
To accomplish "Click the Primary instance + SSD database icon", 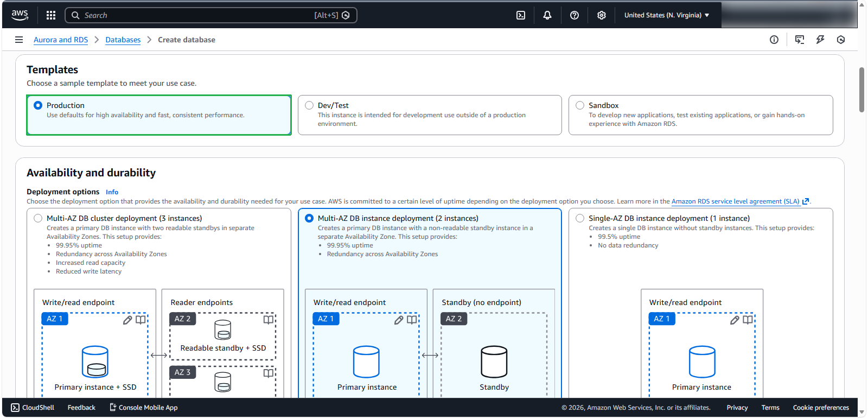I will 95,361.
